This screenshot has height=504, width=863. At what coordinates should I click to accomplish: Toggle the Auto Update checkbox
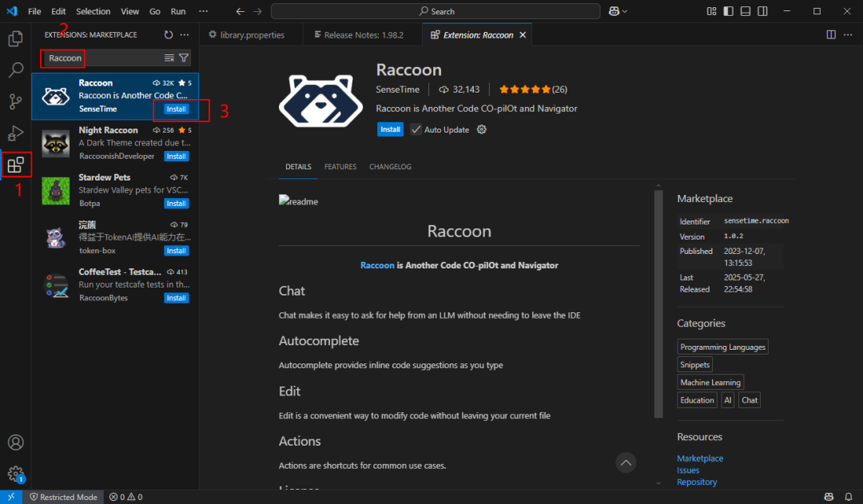coord(416,129)
